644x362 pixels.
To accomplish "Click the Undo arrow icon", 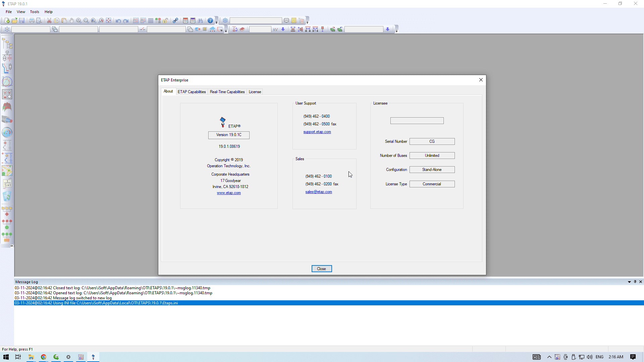I will [x=118, y=21].
